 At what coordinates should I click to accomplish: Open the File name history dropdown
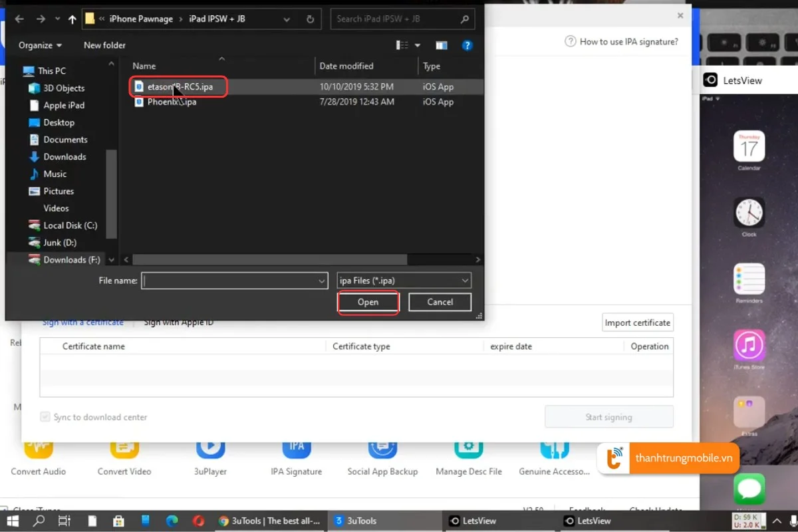click(322, 281)
